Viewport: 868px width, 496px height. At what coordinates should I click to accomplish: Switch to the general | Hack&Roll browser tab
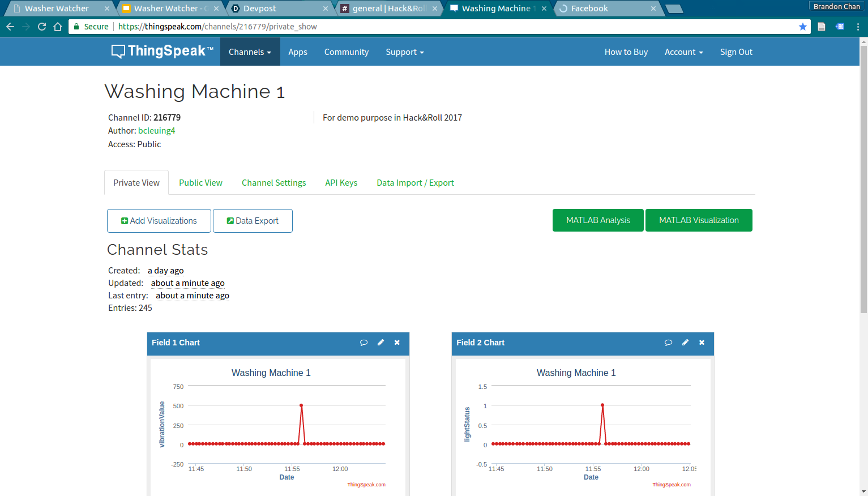pyautogui.click(x=390, y=8)
